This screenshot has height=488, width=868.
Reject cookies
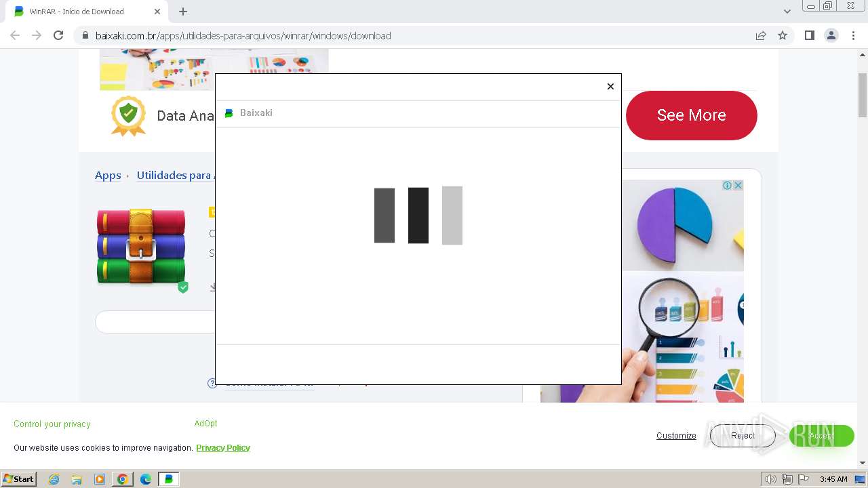click(743, 436)
